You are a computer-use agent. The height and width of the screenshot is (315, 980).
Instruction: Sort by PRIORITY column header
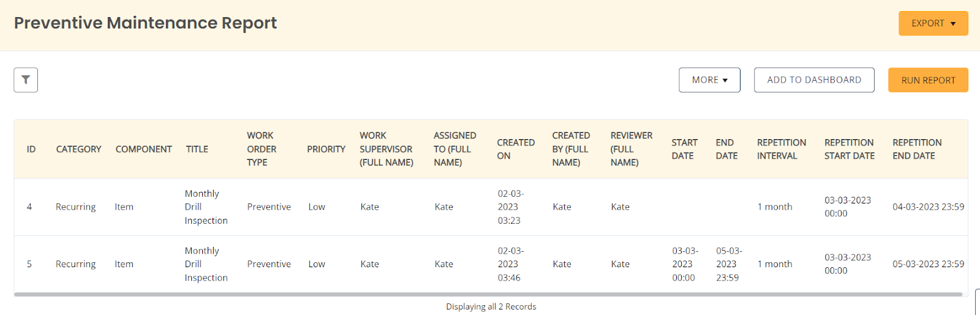[x=326, y=149]
